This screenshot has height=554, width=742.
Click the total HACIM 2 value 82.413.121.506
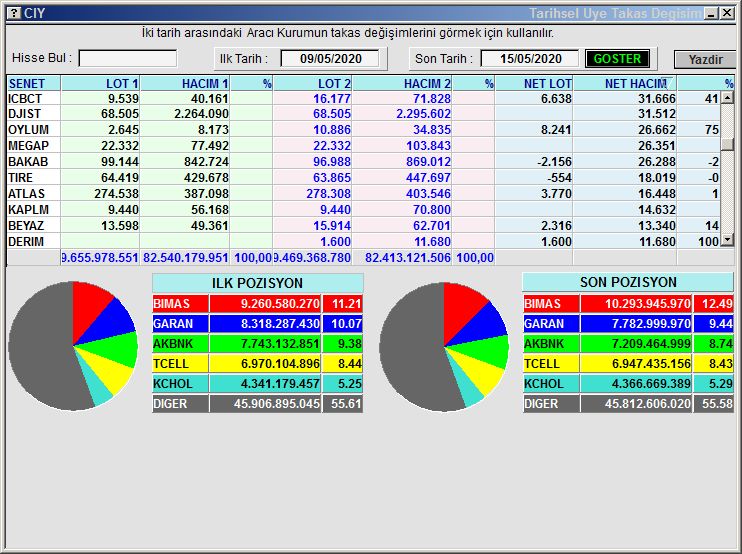[x=407, y=258]
